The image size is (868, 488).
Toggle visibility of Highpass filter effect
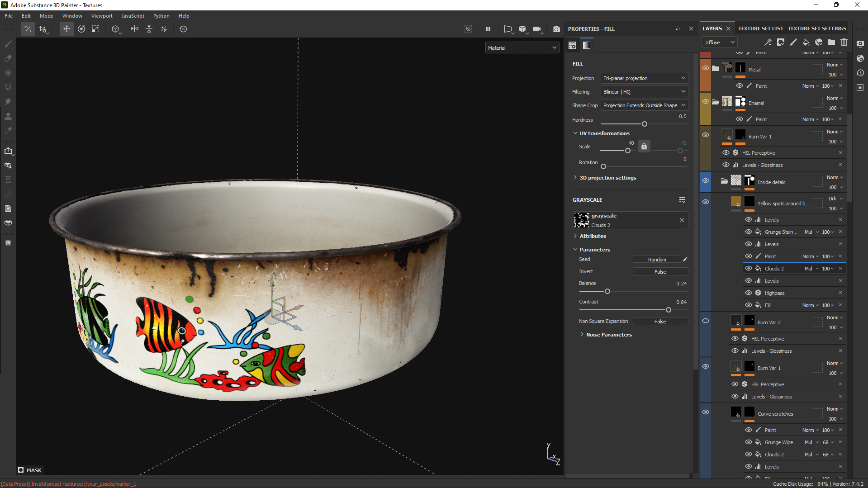[749, 293]
